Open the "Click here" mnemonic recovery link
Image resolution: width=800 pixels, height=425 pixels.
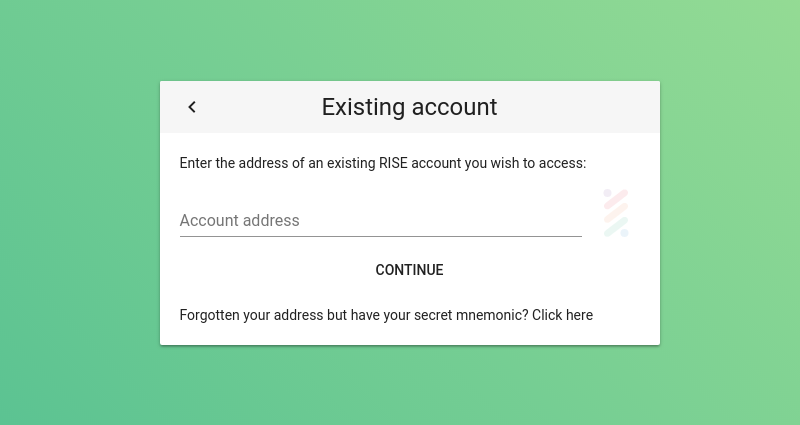pyautogui.click(x=562, y=315)
